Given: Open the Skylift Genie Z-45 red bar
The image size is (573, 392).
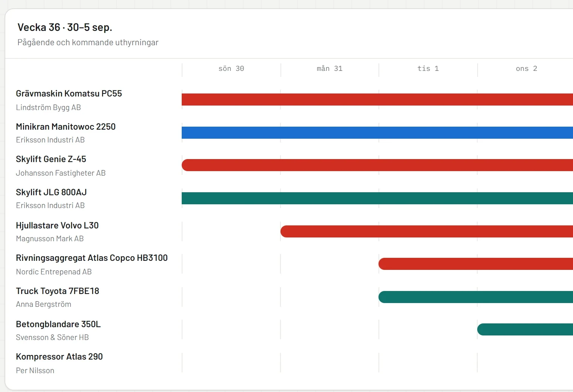Looking at the screenshot, I should [x=377, y=165].
